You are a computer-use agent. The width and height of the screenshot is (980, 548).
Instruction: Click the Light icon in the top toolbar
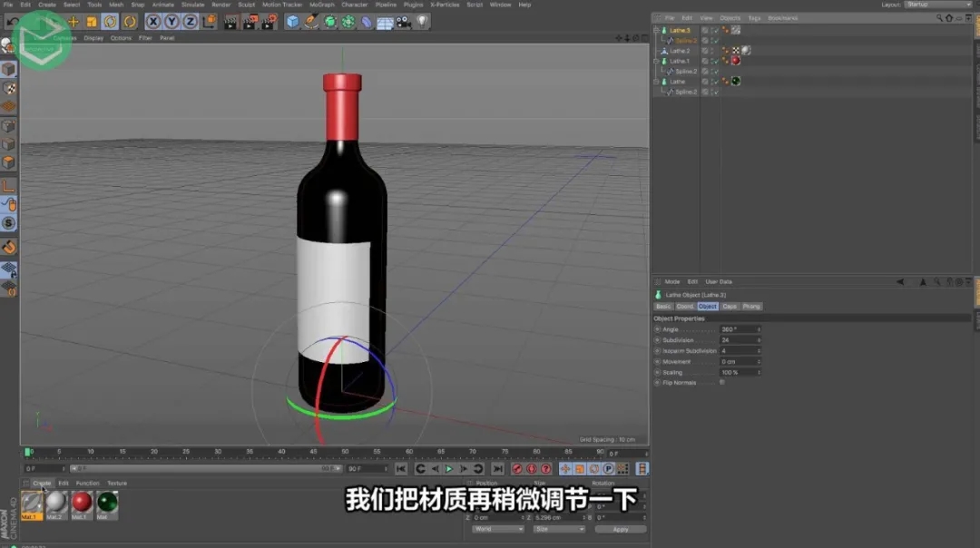tap(422, 21)
